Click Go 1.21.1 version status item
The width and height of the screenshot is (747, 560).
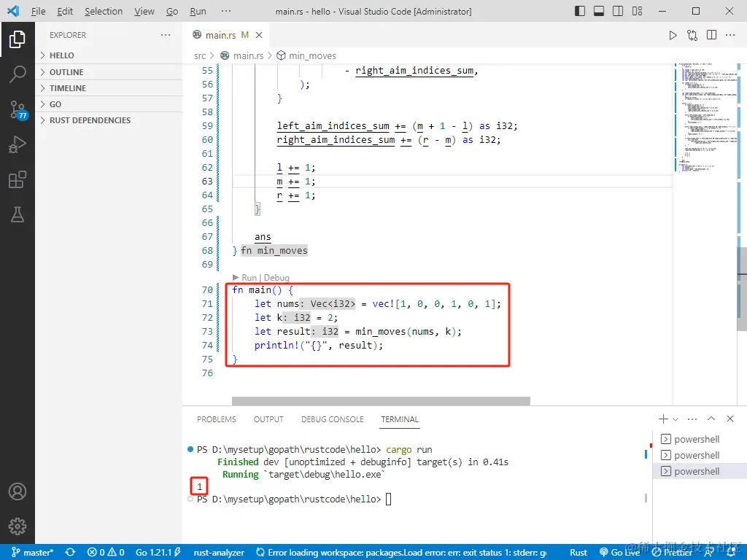click(x=158, y=553)
